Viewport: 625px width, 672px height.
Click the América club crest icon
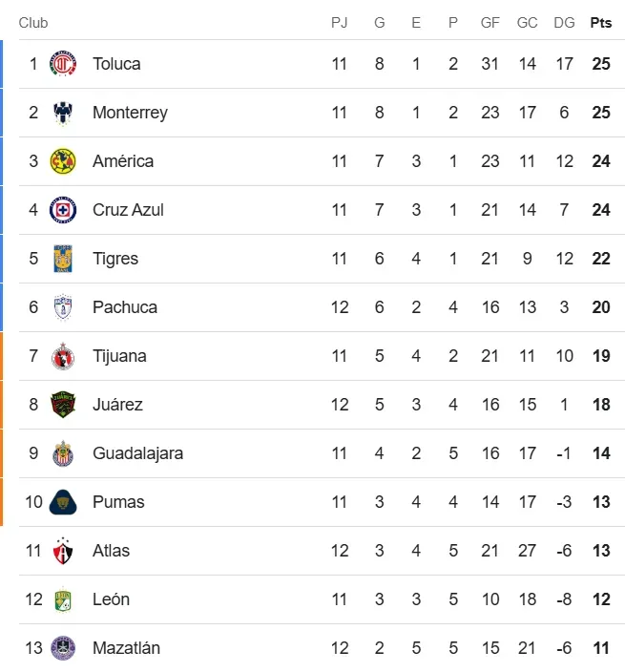(x=63, y=161)
